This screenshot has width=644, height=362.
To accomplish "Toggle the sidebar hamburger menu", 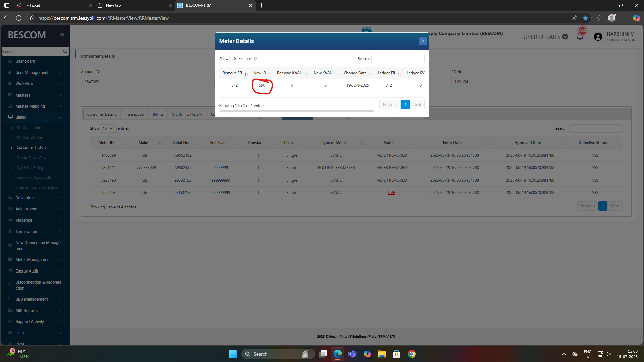I will pos(62,34).
